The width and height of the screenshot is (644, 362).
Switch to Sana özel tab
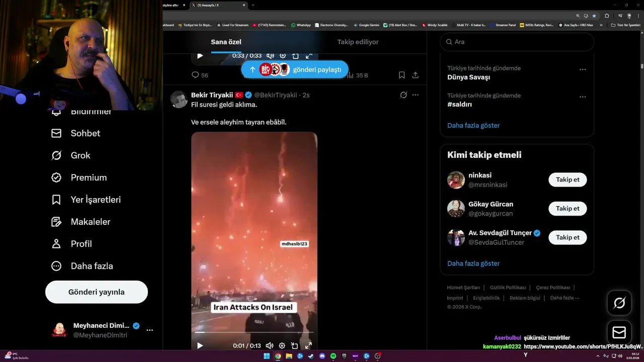click(226, 42)
